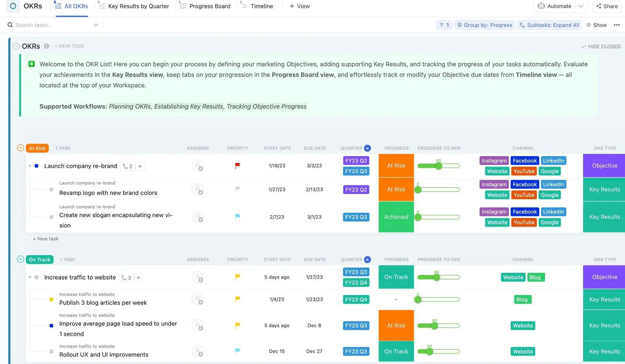Add subtask to Launch company re-brand
This screenshot has height=364, width=625.
(140, 166)
